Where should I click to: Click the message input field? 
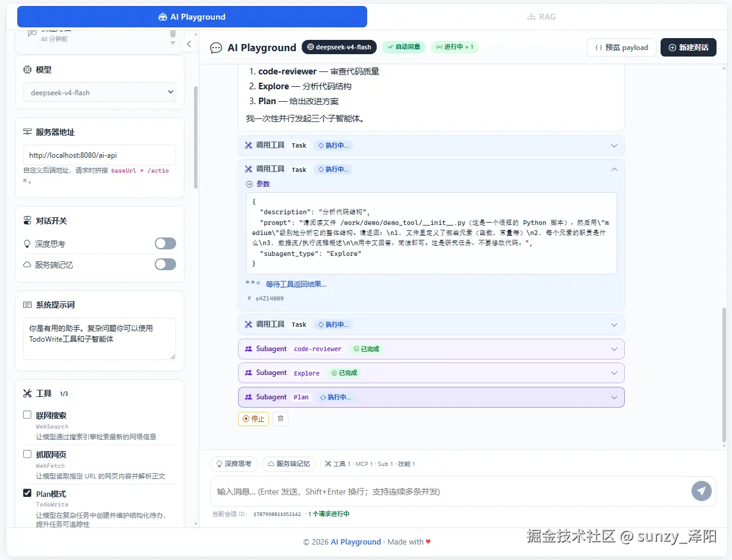449,491
